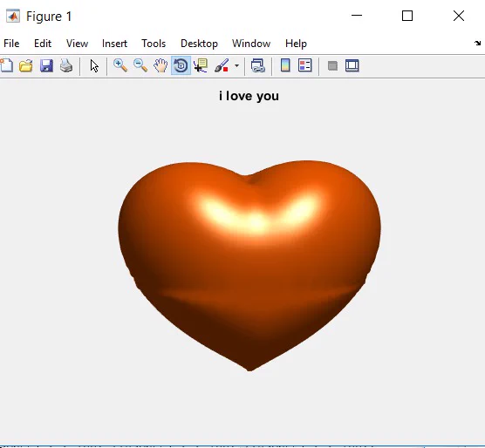The height and width of the screenshot is (448, 485).
Task: Click the MATLAB logo in the title bar
Action: tap(13, 16)
